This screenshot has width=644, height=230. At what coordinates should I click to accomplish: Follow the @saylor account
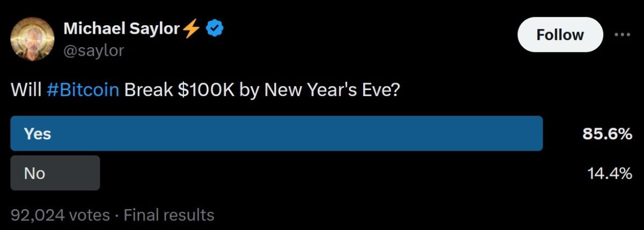pos(560,35)
